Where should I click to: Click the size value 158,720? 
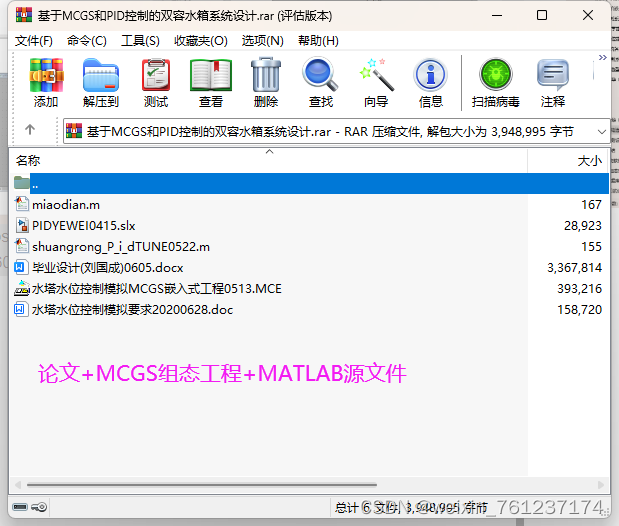(580, 310)
